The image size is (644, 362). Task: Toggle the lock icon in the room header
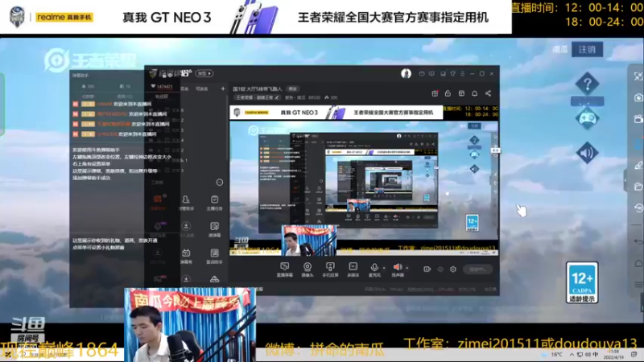click(x=448, y=93)
